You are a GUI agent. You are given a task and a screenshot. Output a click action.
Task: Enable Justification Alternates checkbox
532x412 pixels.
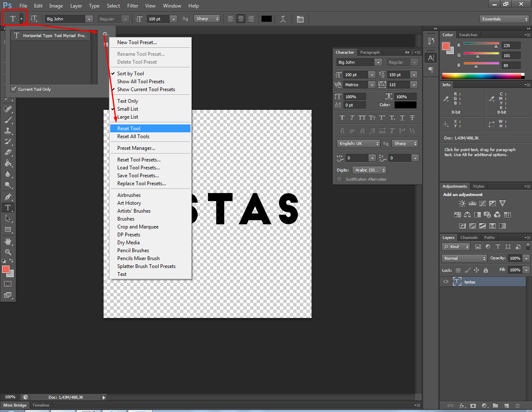point(339,179)
